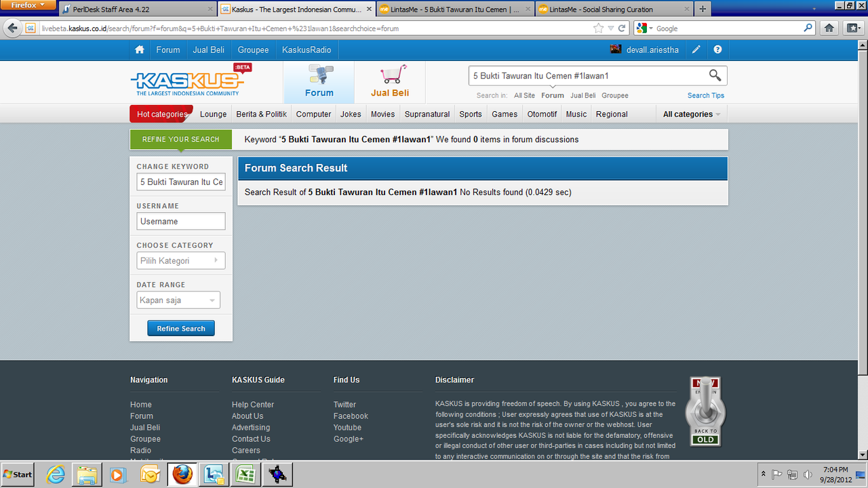Click the network tray icon
The width and height of the screenshot is (868, 488).
coord(792,474)
